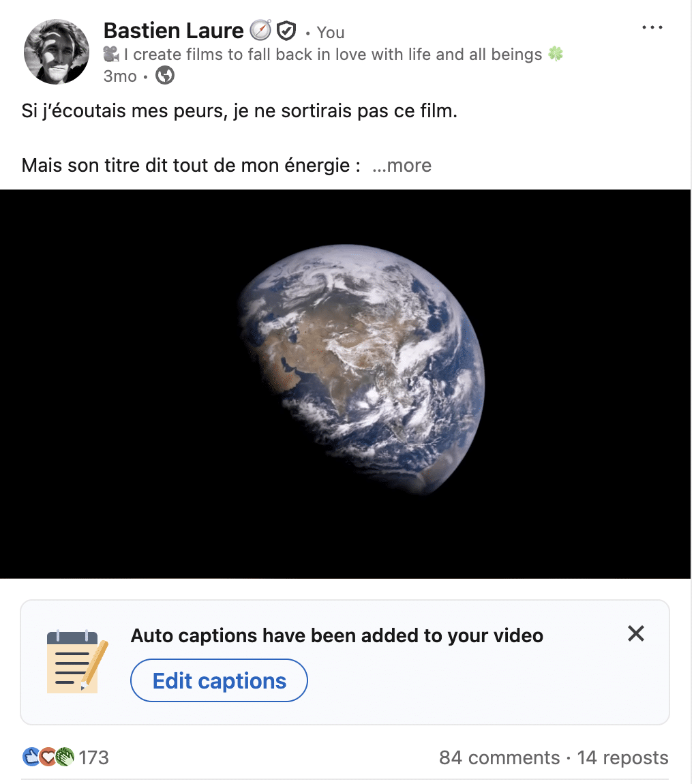The width and height of the screenshot is (694, 784).
Task: Dismiss the auto captions notice with X
Action: (635, 634)
